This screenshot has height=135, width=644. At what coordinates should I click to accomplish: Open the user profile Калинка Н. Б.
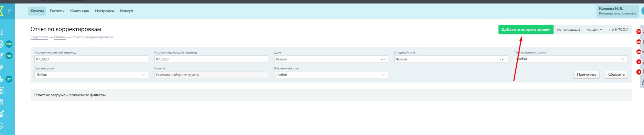618,11
